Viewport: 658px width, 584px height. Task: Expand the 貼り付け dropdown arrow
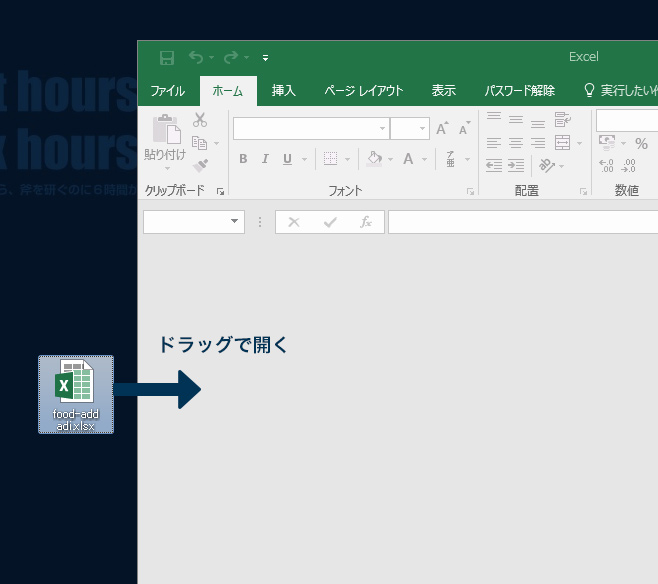click(167, 169)
